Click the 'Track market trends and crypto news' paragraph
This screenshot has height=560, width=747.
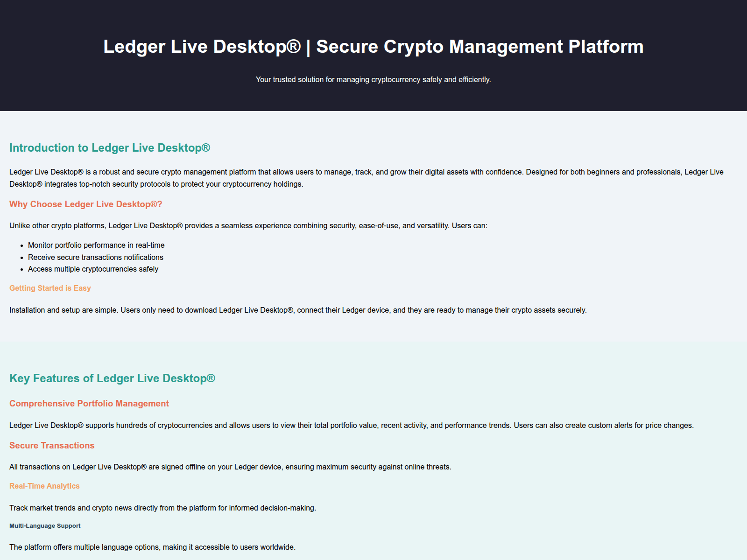[162, 508]
